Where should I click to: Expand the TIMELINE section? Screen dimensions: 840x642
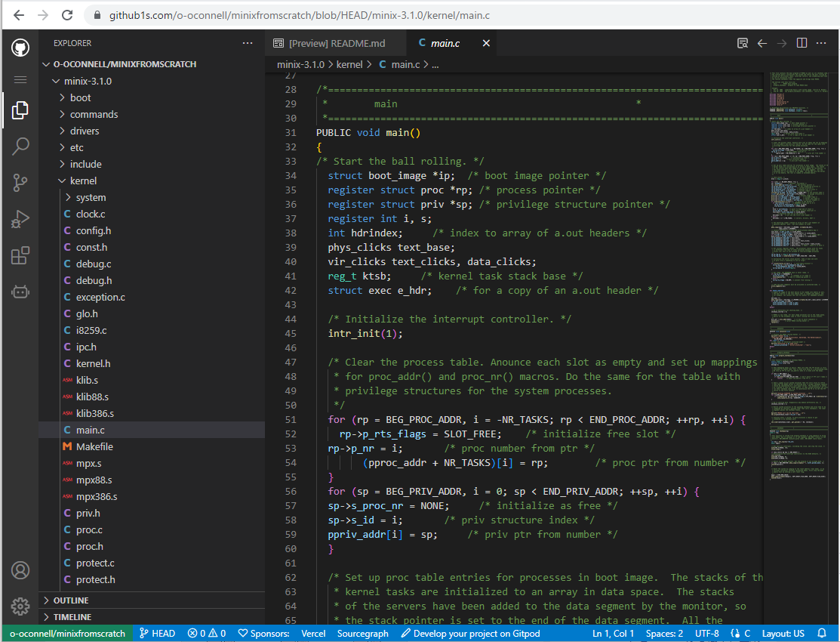(x=72, y=617)
